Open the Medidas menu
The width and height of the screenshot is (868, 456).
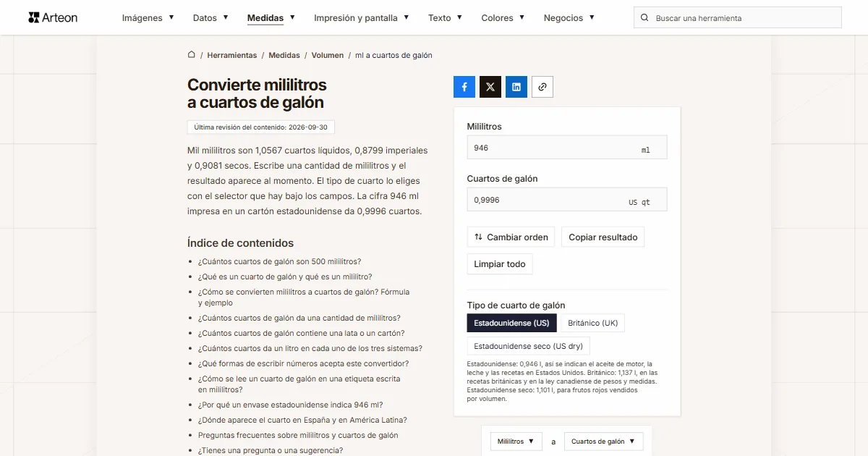pos(271,18)
